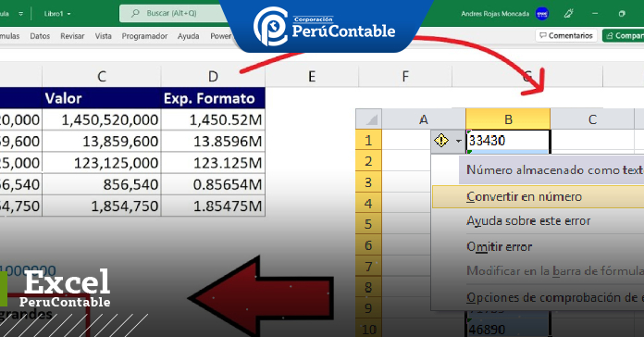Click the Buscar (Alt+Q) search box
644x337 pixels.
(x=172, y=13)
